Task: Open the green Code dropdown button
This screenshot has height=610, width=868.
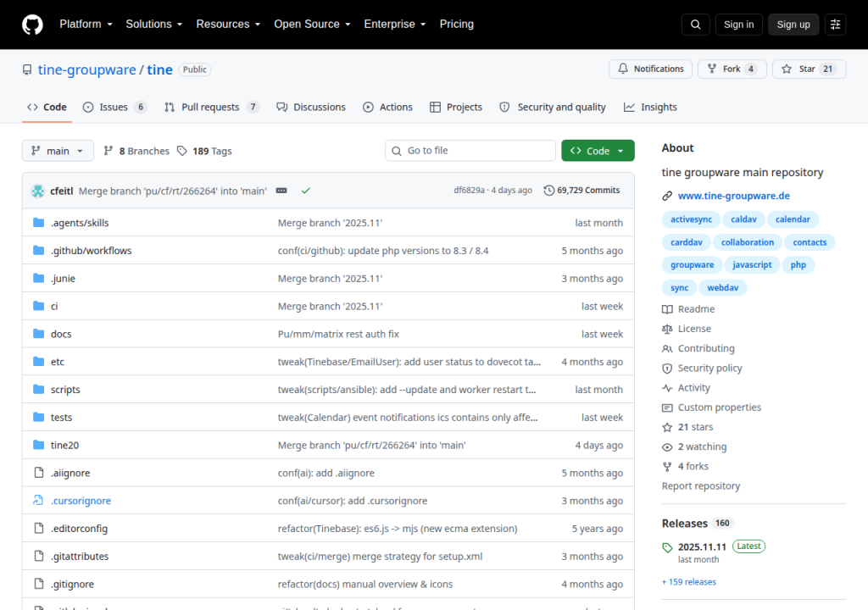Action: (x=598, y=151)
